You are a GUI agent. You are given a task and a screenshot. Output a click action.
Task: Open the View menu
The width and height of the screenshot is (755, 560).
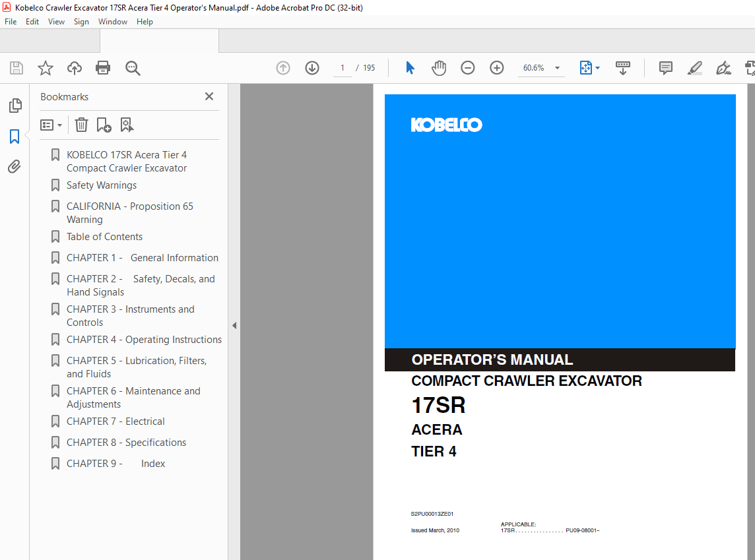click(56, 22)
